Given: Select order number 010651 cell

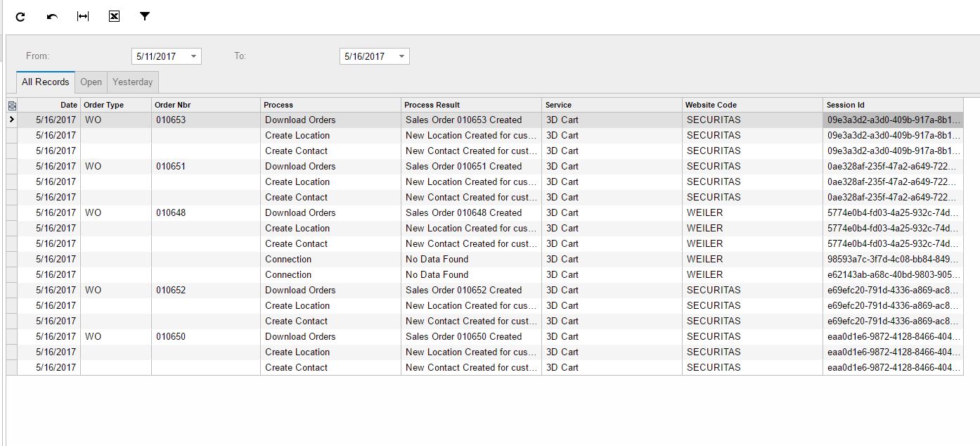Looking at the screenshot, I should tap(206, 166).
